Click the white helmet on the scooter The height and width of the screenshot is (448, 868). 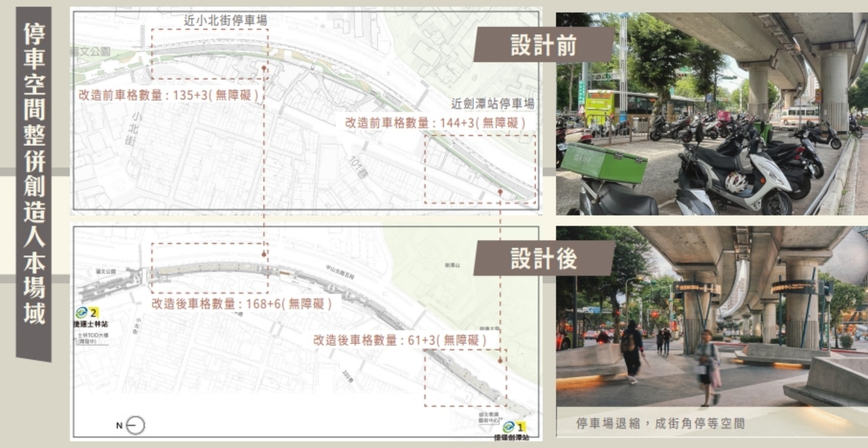click(736, 182)
